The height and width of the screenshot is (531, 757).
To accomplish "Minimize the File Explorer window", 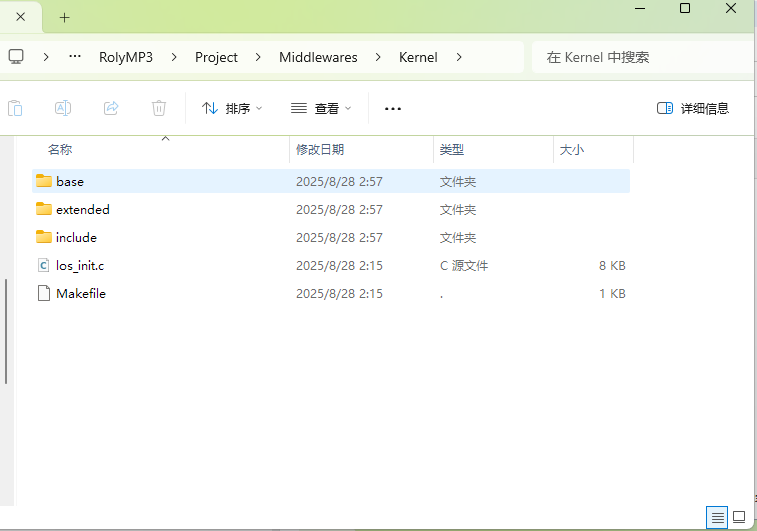I will (640, 8).
